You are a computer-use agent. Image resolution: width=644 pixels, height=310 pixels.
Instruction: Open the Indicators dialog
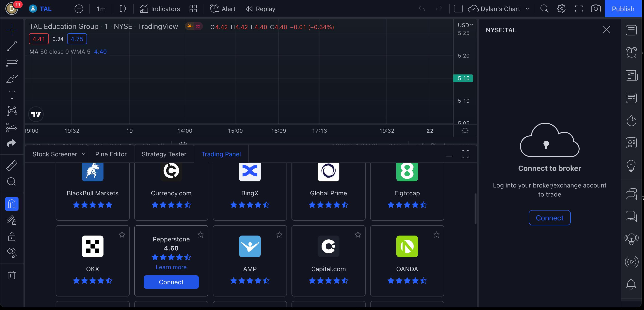click(160, 9)
